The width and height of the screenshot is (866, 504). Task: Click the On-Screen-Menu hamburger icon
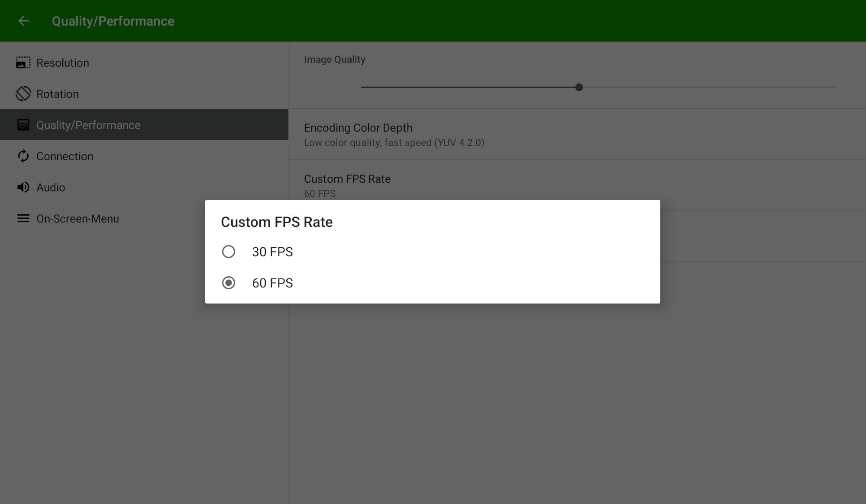click(x=23, y=219)
